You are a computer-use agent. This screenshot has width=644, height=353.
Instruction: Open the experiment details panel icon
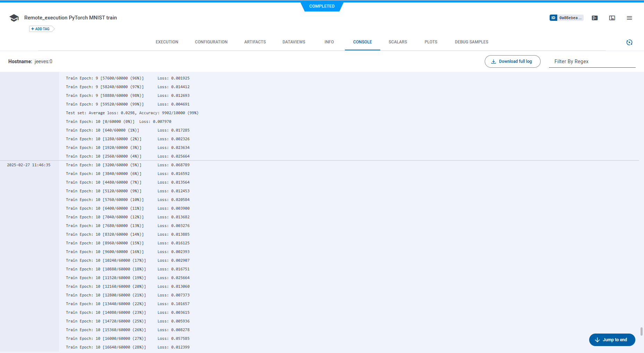595,18
